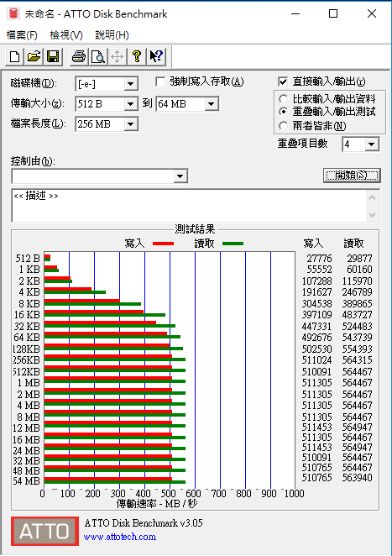Viewport: 392px width, 556px height.
Task: Print results using the printer icon
Action: (79, 57)
